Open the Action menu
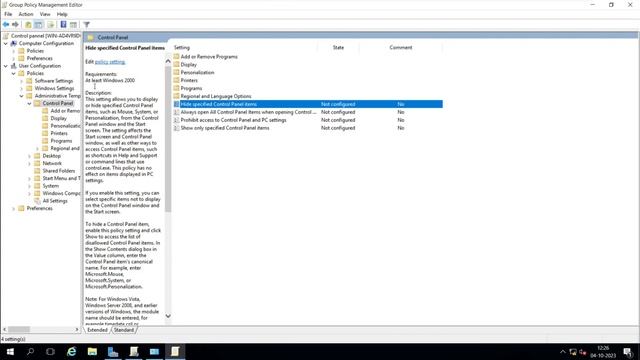 26,14
